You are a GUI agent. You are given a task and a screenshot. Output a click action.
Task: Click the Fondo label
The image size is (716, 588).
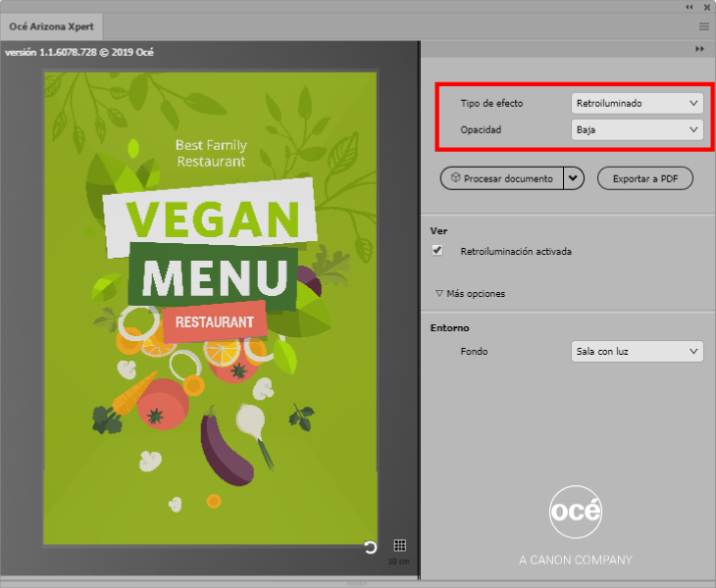coord(474,351)
